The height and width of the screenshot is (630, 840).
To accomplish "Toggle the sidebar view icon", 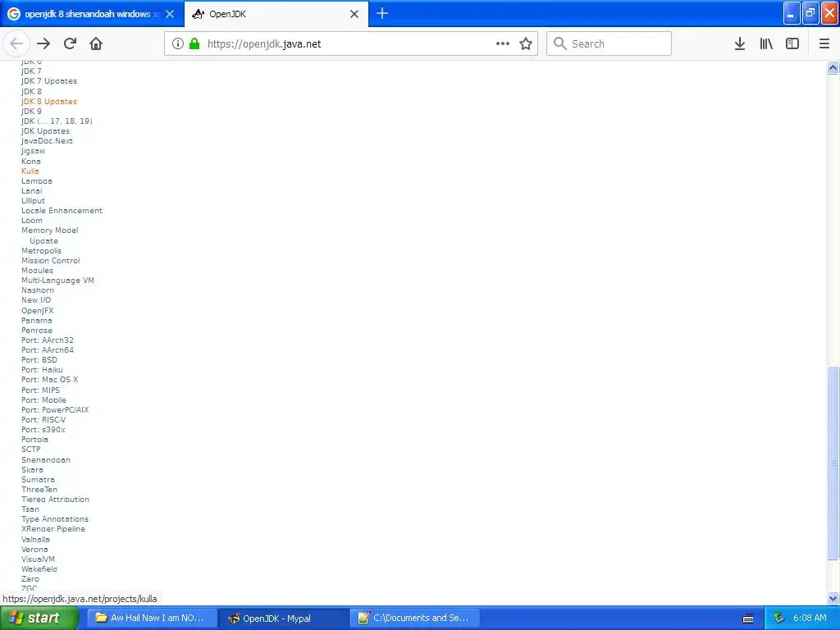I will click(x=792, y=43).
